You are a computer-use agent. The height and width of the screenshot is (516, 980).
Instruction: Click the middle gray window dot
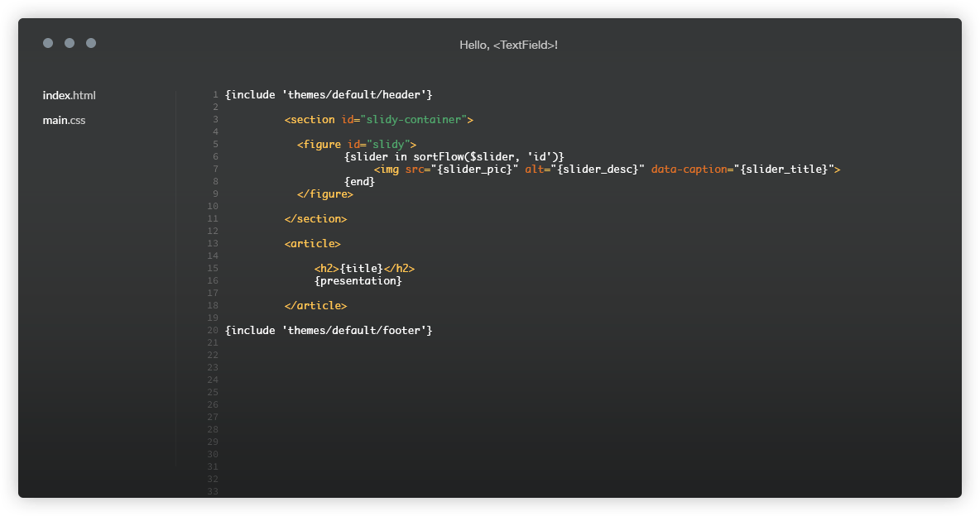[70, 43]
